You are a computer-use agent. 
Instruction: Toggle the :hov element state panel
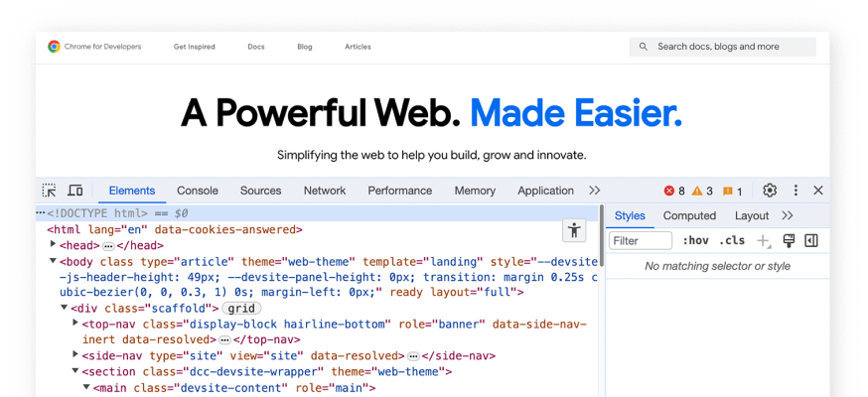pos(696,241)
